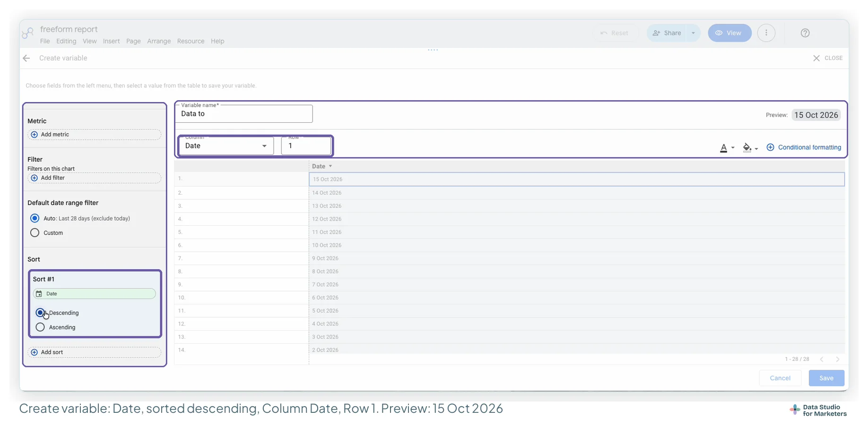The width and height of the screenshot is (868, 427).
Task: Go to the previous table page arrow
Action: (822, 359)
